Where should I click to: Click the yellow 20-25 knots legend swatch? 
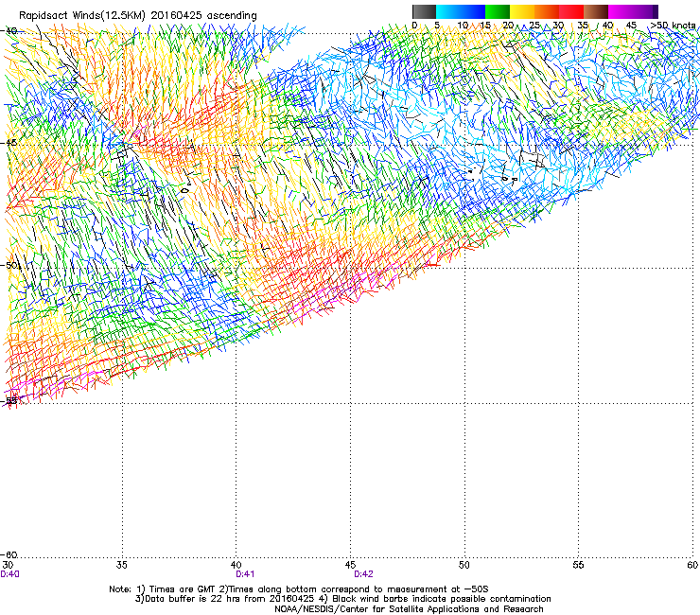tap(522, 11)
